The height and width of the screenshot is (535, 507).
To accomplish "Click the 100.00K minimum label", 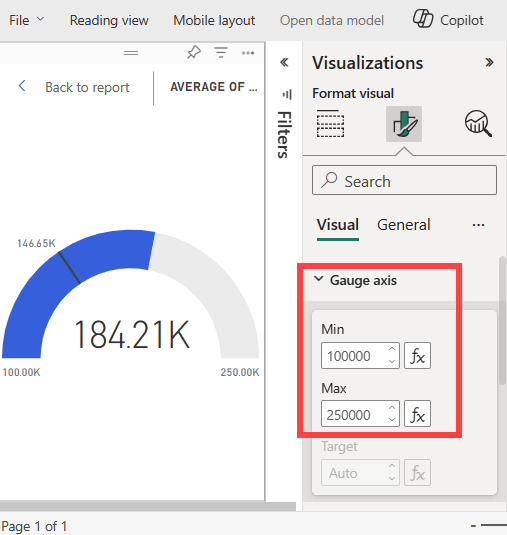I will click(x=21, y=372).
